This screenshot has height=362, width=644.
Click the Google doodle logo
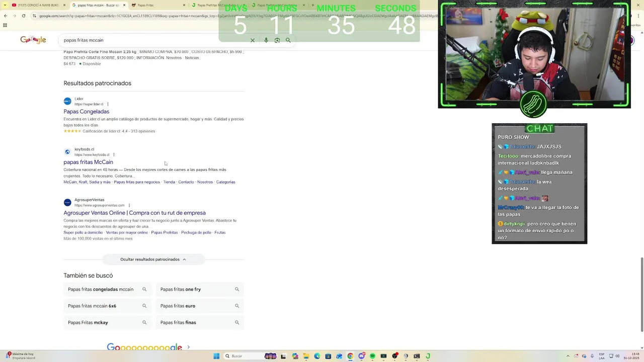(33, 40)
